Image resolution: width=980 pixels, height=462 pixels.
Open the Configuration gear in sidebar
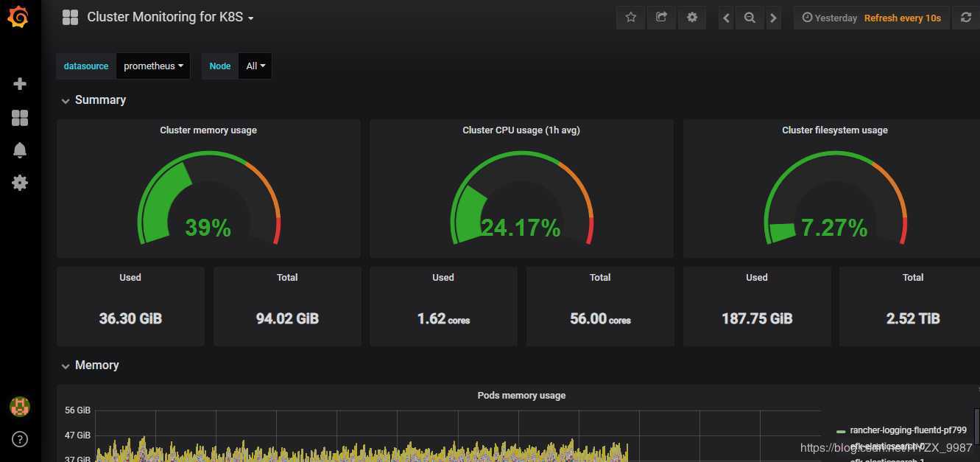(x=20, y=183)
